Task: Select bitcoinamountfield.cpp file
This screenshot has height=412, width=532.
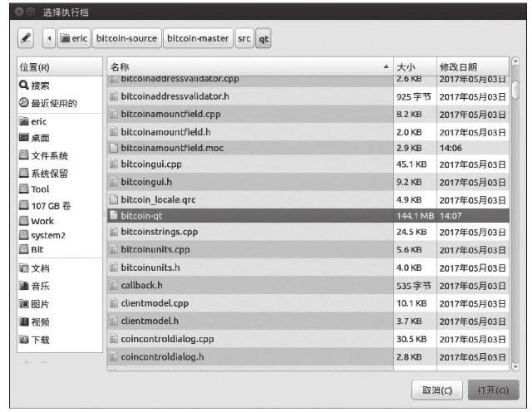Action: click(308, 115)
